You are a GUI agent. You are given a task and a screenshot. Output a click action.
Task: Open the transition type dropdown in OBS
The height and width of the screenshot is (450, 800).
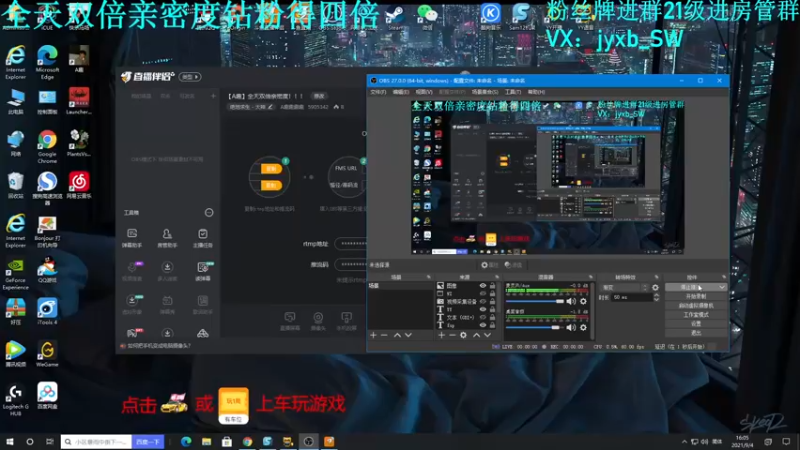624,288
